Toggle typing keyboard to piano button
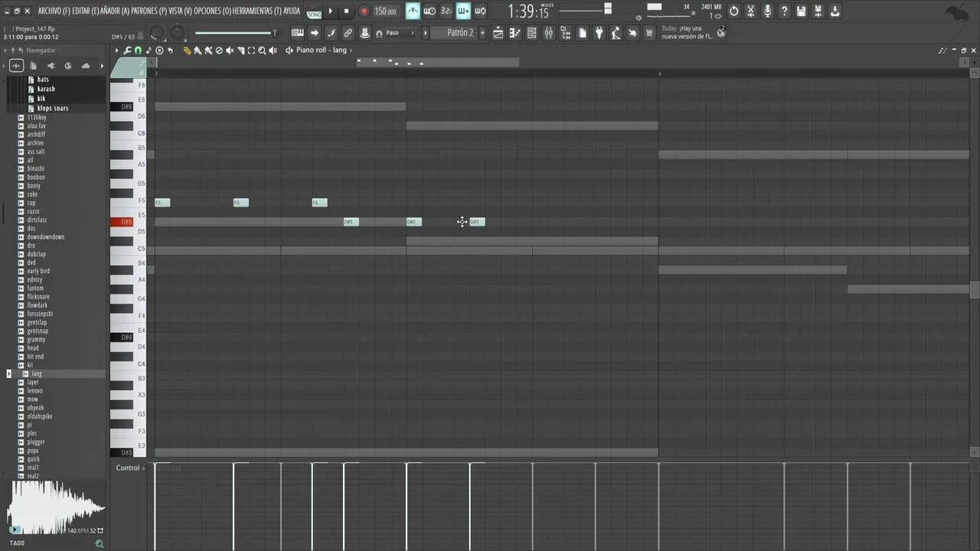The image size is (980, 551). pyautogui.click(x=297, y=33)
